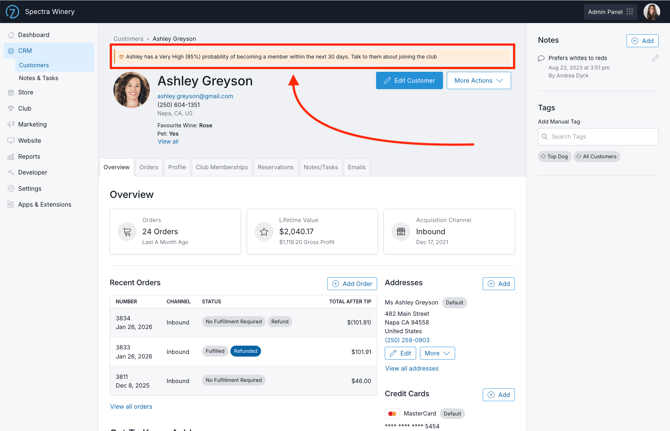Open the More Actions dropdown

point(479,81)
